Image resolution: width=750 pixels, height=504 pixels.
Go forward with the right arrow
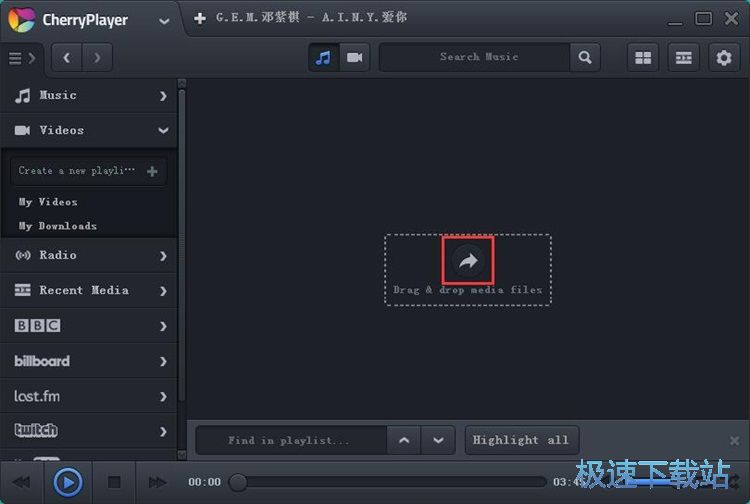pyautogui.click(x=97, y=58)
